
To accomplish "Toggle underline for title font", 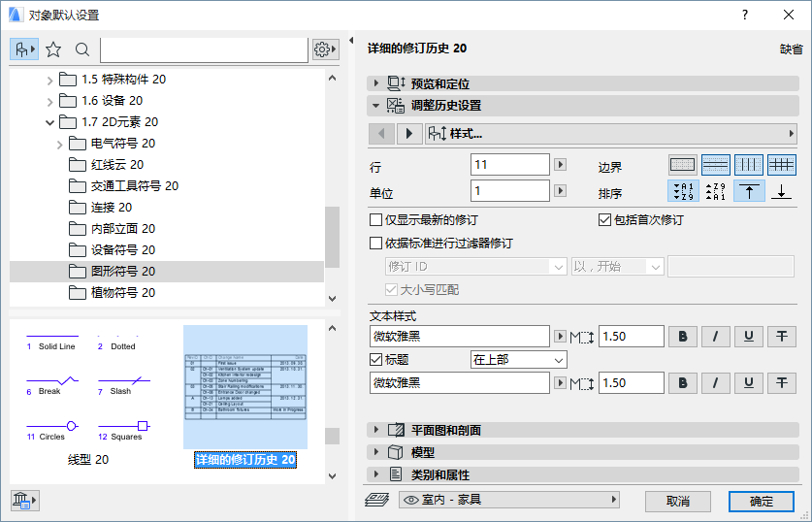I will 749,382.
